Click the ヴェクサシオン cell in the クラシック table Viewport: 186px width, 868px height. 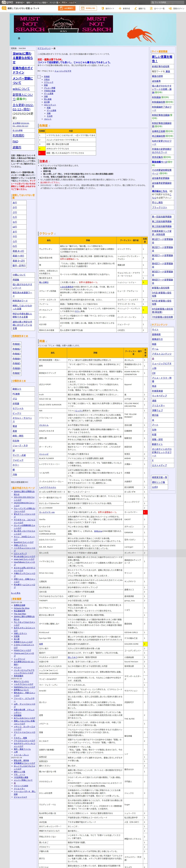(49, 249)
